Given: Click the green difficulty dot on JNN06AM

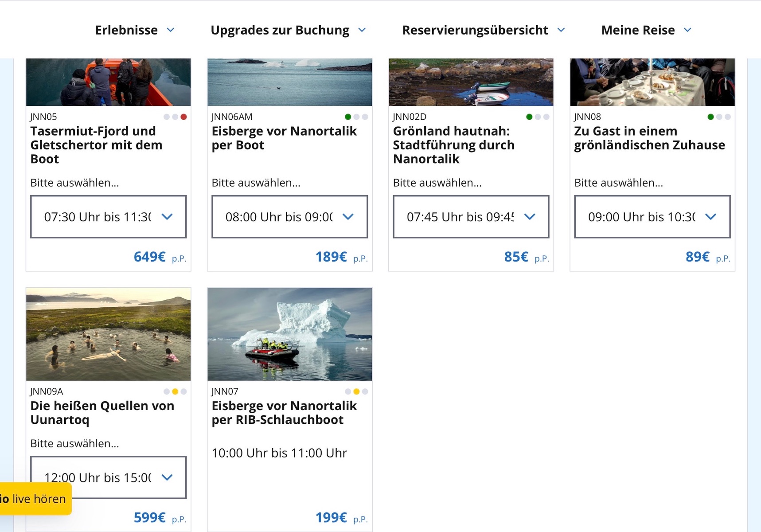Looking at the screenshot, I should (348, 117).
